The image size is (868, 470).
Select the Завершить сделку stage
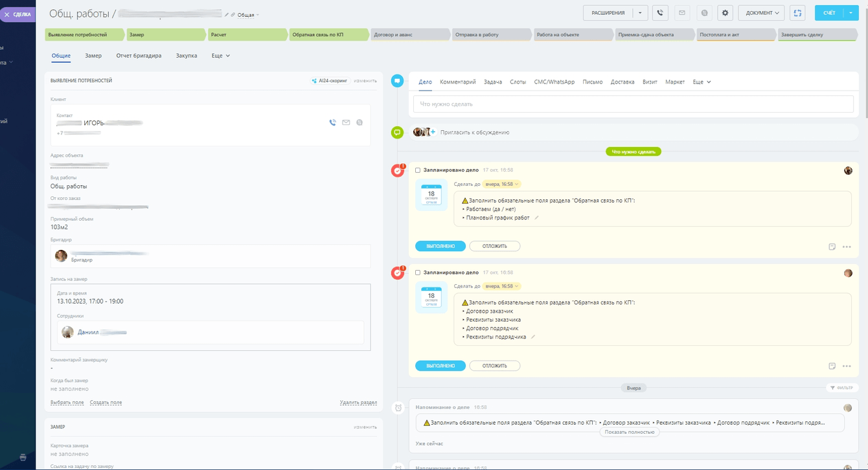click(x=817, y=34)
